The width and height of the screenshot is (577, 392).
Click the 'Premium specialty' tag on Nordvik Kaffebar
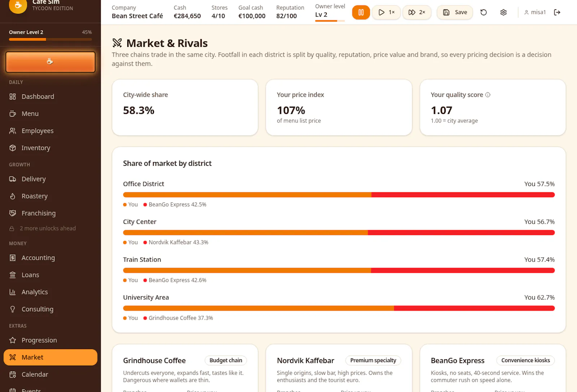click(373, 360)
